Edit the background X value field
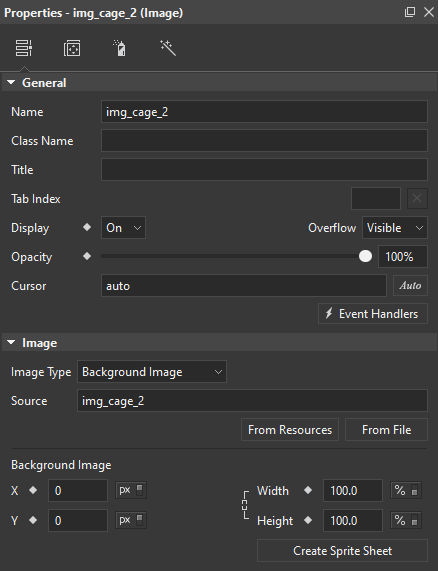Screen dimensions: 438x571 coord(78,491)
